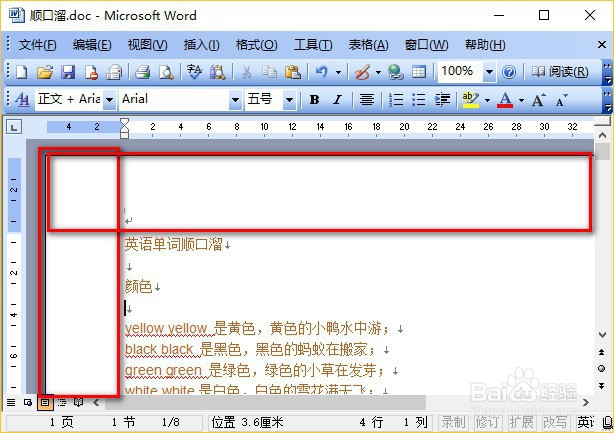This screenshot has height=433, width=614.
Task: Center-align the paragraph
Action: (x=367, y=100)
